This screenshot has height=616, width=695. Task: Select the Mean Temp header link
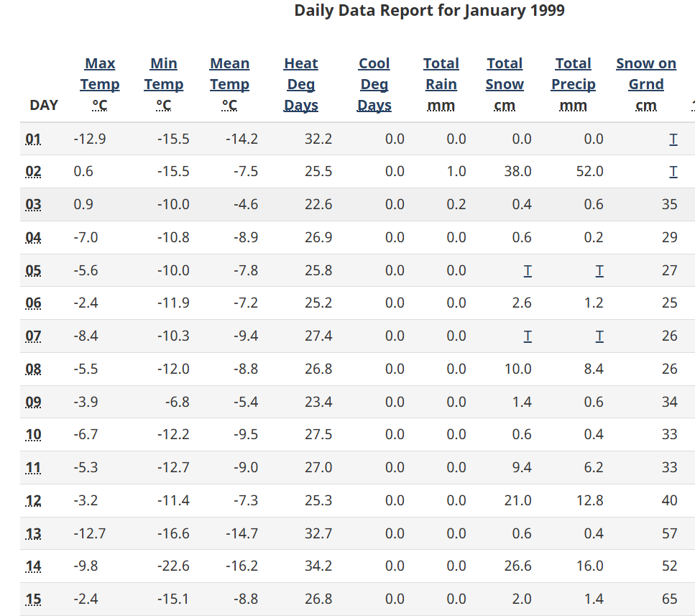coord(229,84)
